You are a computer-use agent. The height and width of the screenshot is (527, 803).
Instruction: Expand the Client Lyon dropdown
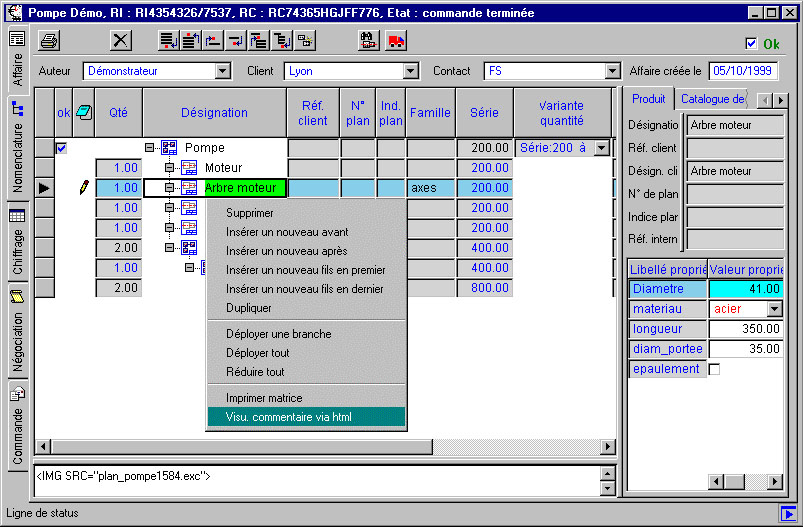[410, 71]
